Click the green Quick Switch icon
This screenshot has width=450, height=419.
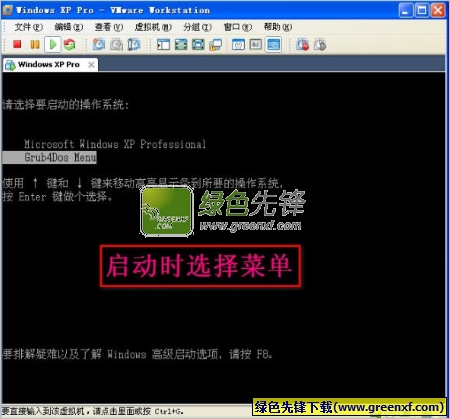click(x=181, y=44)
